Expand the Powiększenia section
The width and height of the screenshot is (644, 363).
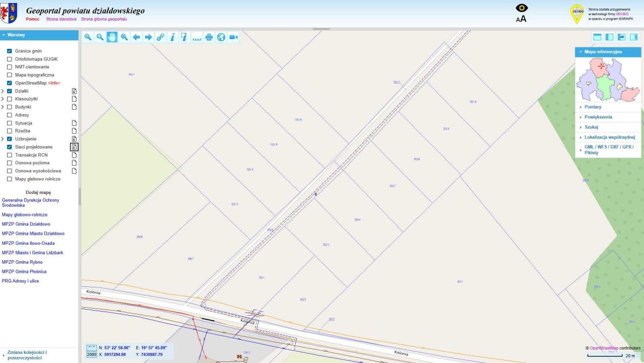tap(608, 117)
